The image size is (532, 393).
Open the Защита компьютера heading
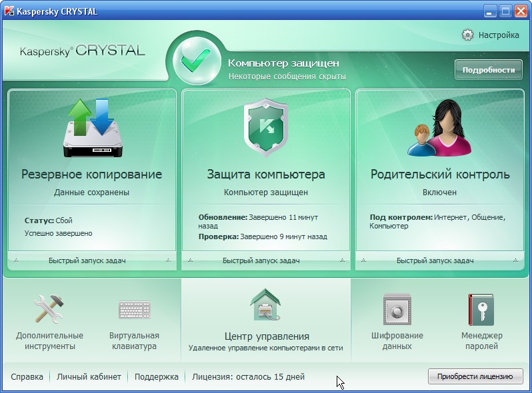point(266,175)
